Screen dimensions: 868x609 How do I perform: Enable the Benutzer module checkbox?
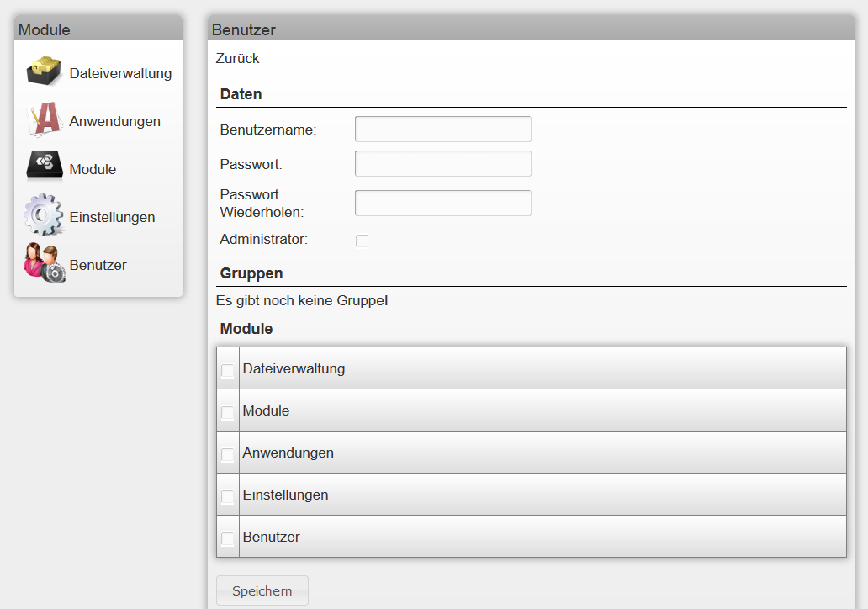227,537
